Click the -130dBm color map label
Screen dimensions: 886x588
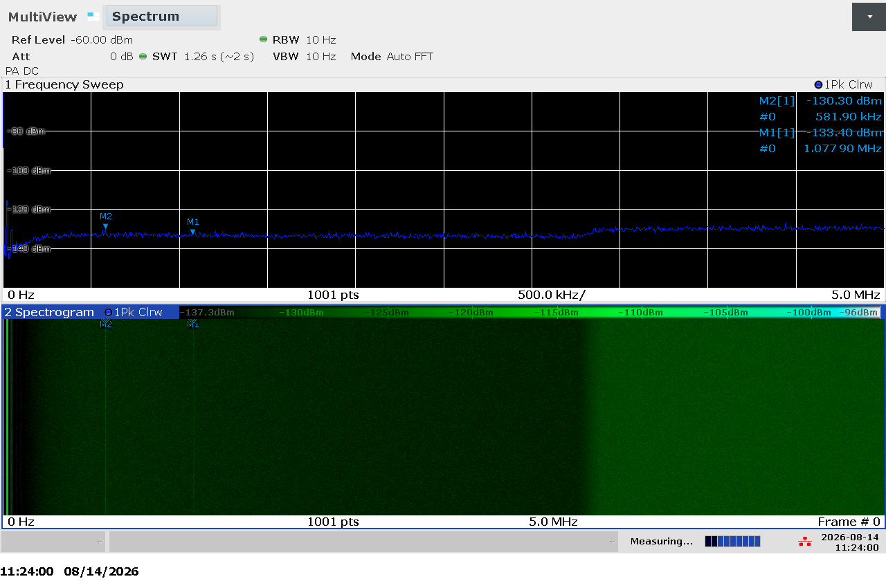[x=301, y=312]
